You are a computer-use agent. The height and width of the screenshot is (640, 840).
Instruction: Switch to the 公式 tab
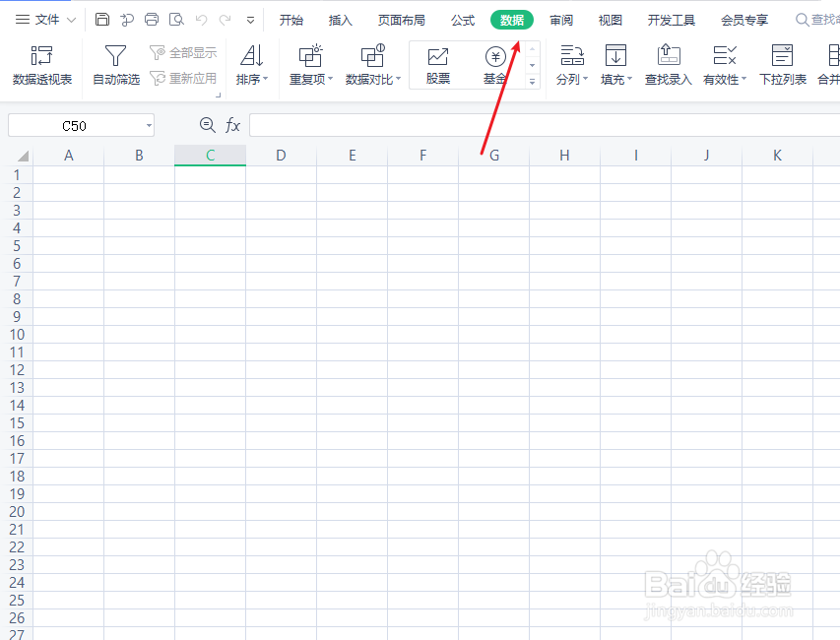click(x=462, y=21)
